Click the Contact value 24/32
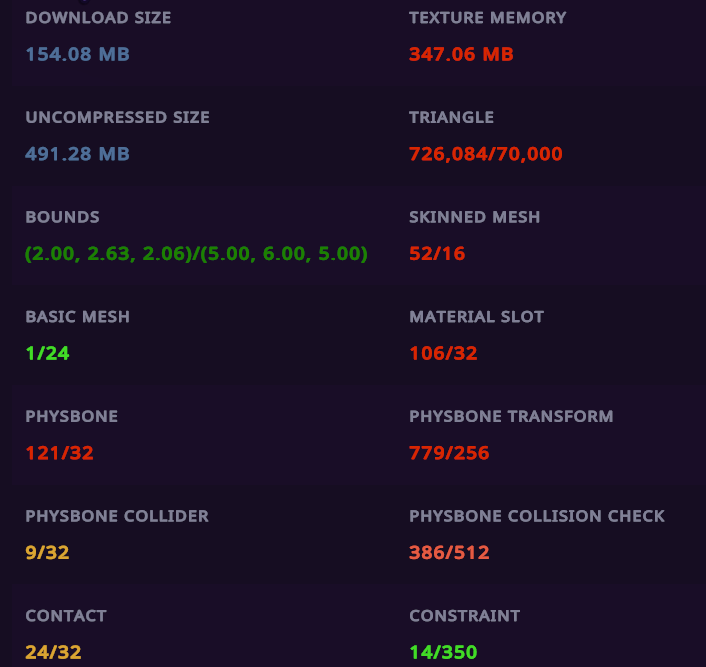 [x=53, y=652]
